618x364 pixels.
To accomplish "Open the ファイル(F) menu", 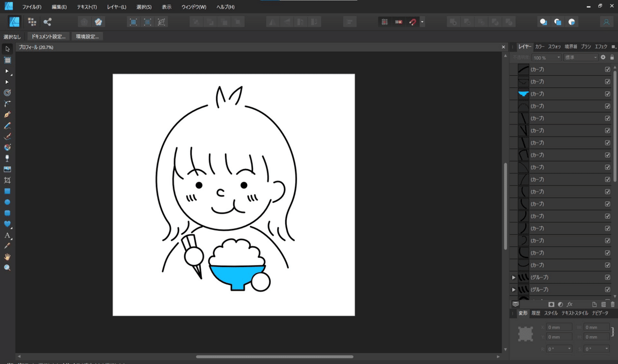I will 32,7.
